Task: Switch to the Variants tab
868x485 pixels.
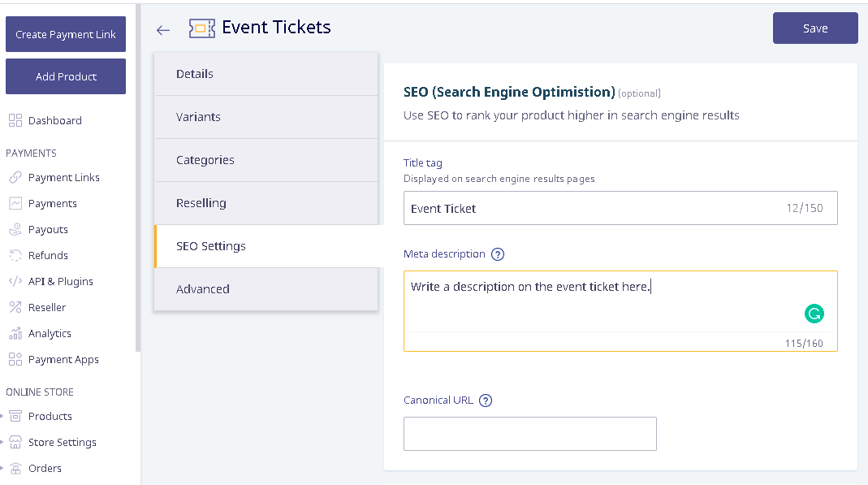Action: coord(266,117)
